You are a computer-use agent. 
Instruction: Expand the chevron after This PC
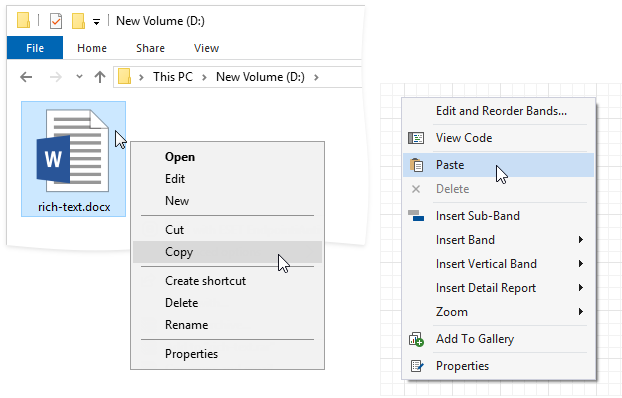(204, 77)
